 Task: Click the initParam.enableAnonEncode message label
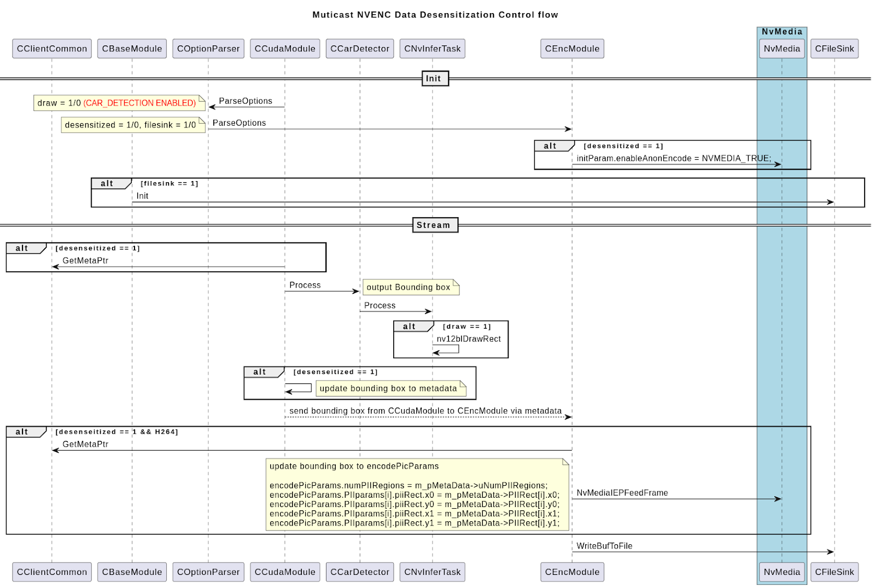(674, 158)
